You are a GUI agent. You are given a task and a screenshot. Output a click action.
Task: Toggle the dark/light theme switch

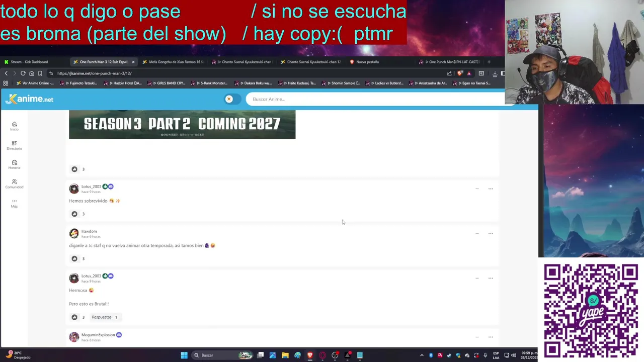pos(231,99)
